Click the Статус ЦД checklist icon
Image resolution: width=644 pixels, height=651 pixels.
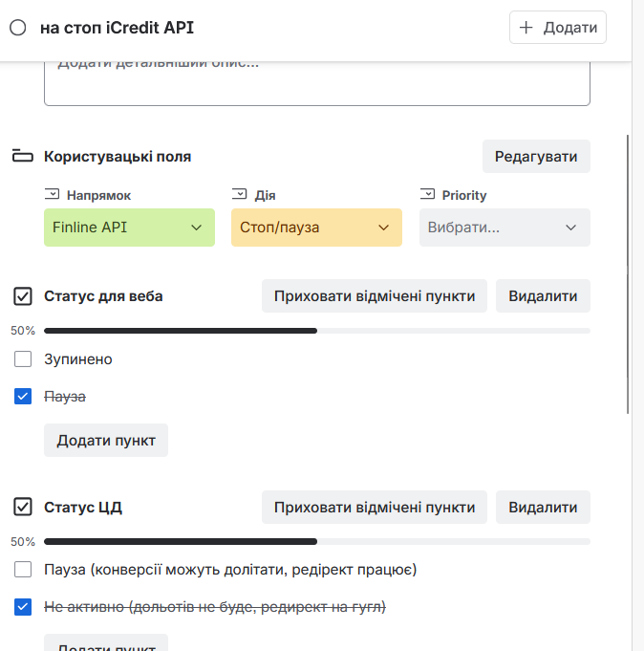point(23,507)
